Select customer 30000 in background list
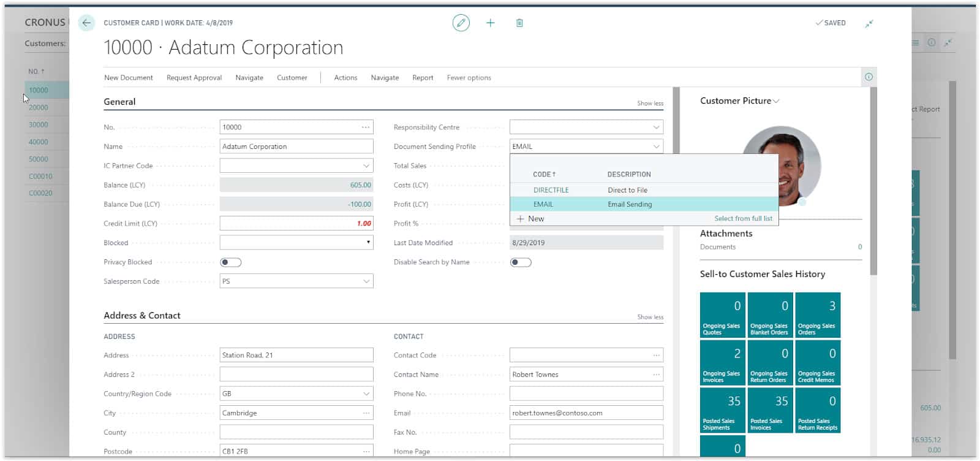The image size is (980, 461). pos(38,124)
